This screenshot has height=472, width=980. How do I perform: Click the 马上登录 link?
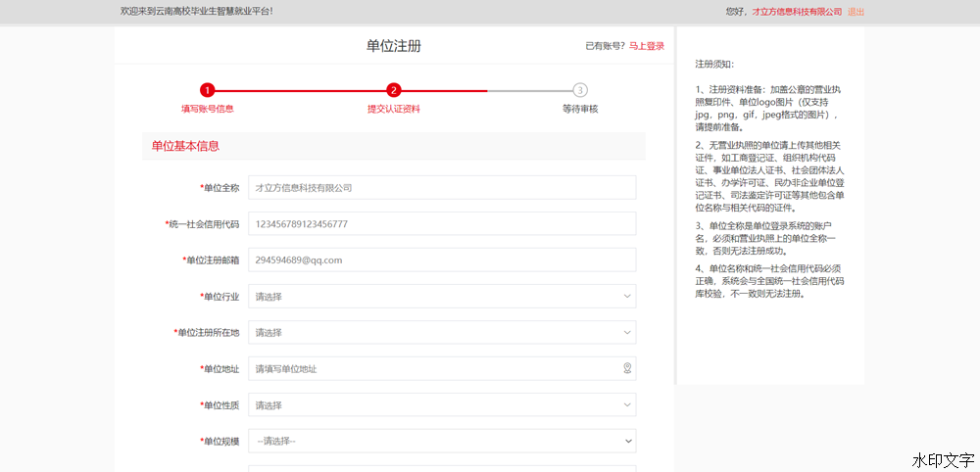(646, 46)
